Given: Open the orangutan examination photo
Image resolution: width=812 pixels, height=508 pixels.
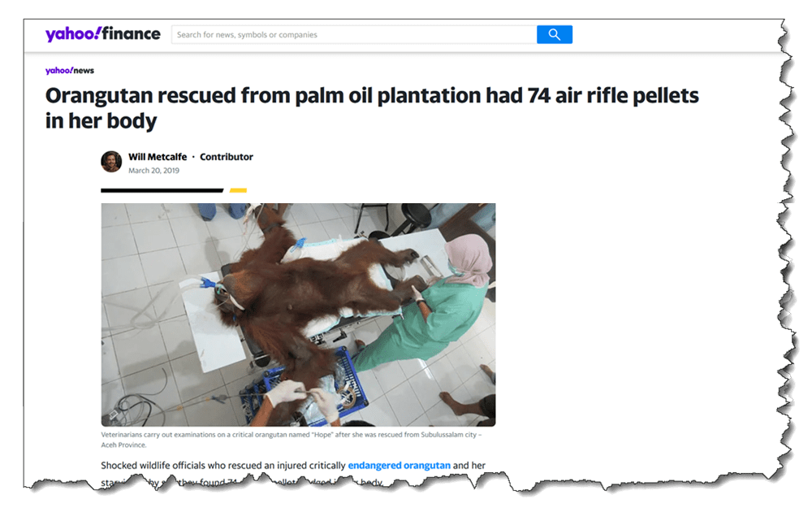Looking at the screenshot, I should [298, 315].
